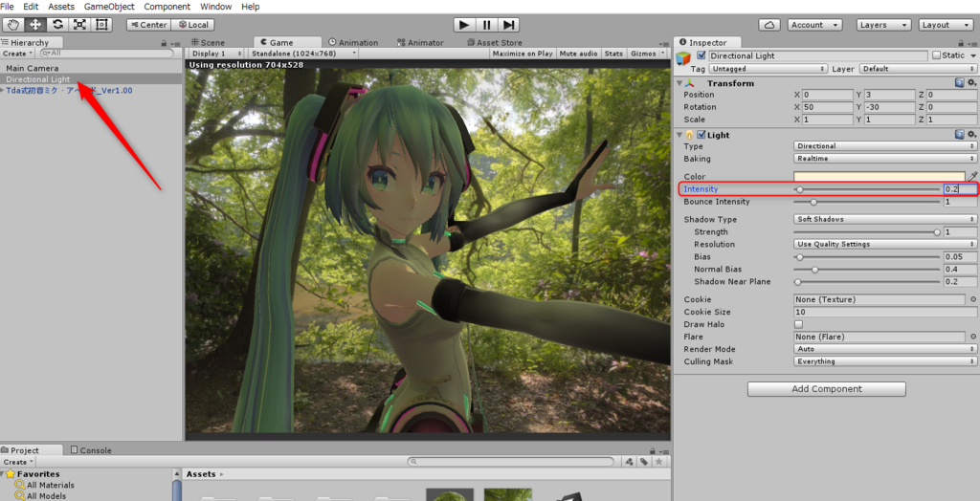Toggle Maximize on Play
980x501 pixels.
pyautogui.click(x=523, y=54)
